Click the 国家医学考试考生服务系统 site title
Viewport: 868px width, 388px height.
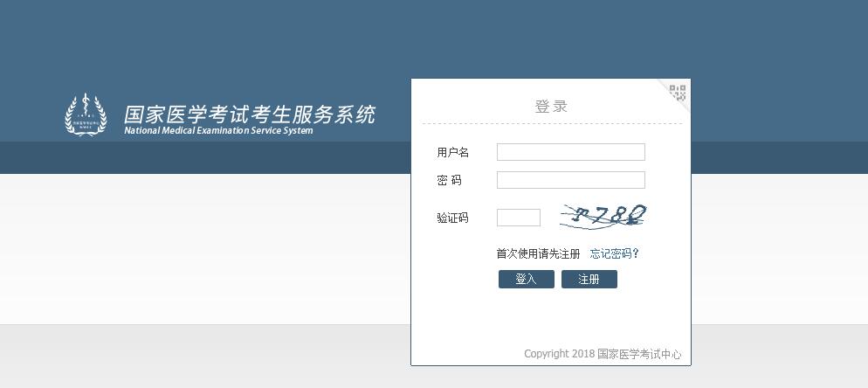pyautogui.click(x=249, y=114)
